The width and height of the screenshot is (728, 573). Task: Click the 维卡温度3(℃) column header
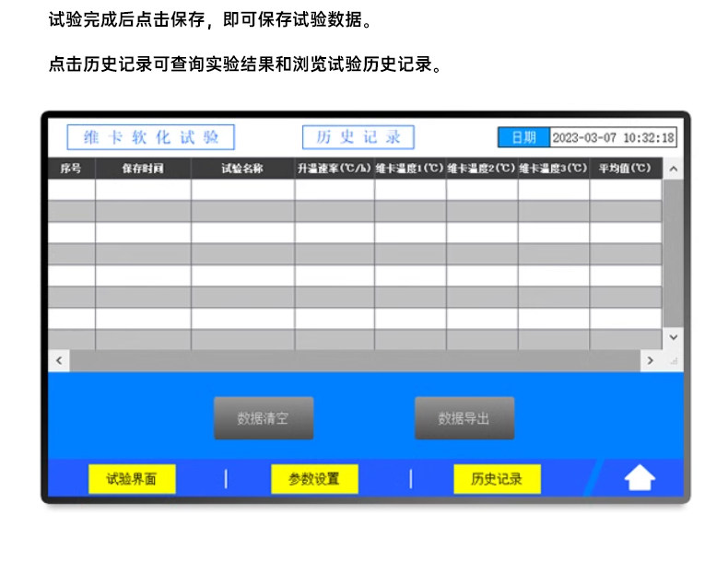tap(554, 169)
